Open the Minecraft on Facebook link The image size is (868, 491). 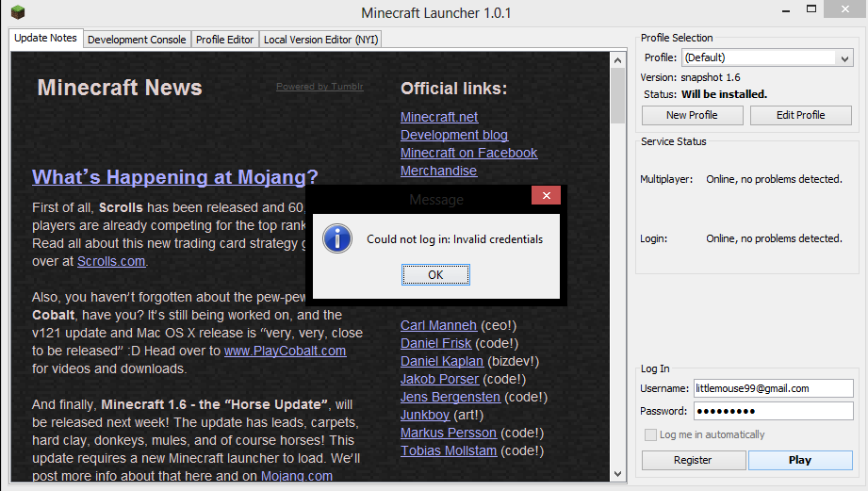468,153
